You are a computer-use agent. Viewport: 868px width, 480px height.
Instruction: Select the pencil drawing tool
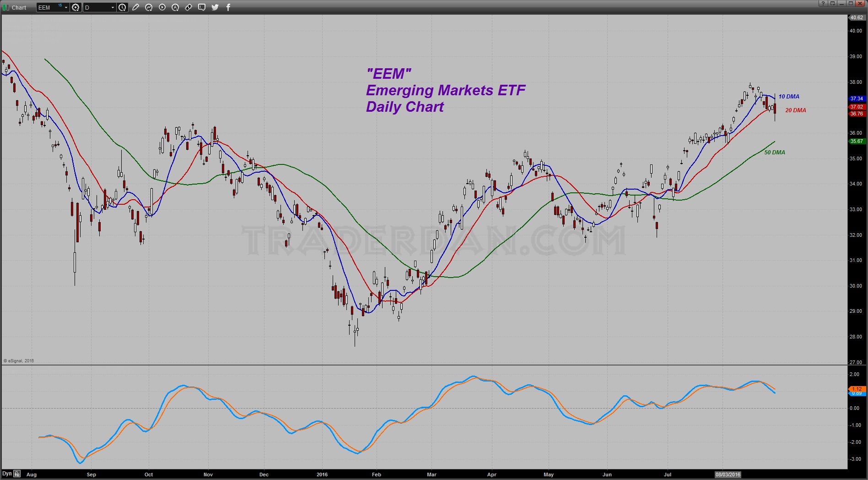pyautogui.click(x=135, y=7)
